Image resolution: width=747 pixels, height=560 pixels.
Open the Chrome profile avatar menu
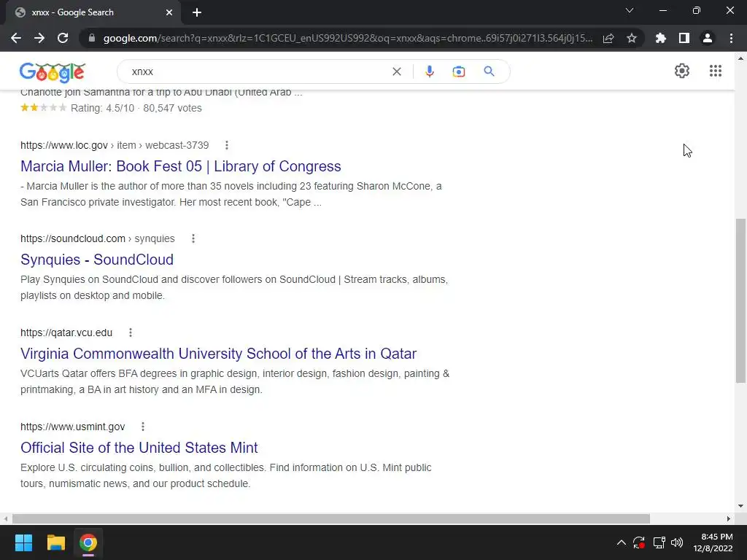[708, 38]
